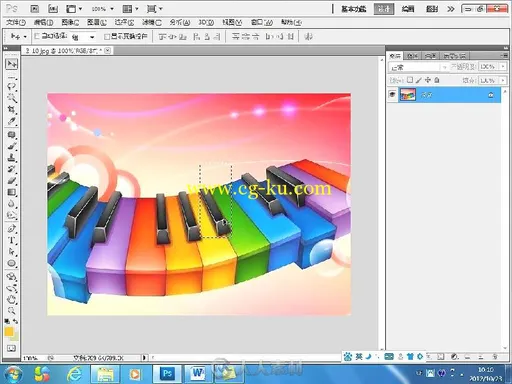Viewport: 512px width, 384px height.
Task: Toggle Quick Mask mode button
Action: pyautogui.click(x=12, y=349)
